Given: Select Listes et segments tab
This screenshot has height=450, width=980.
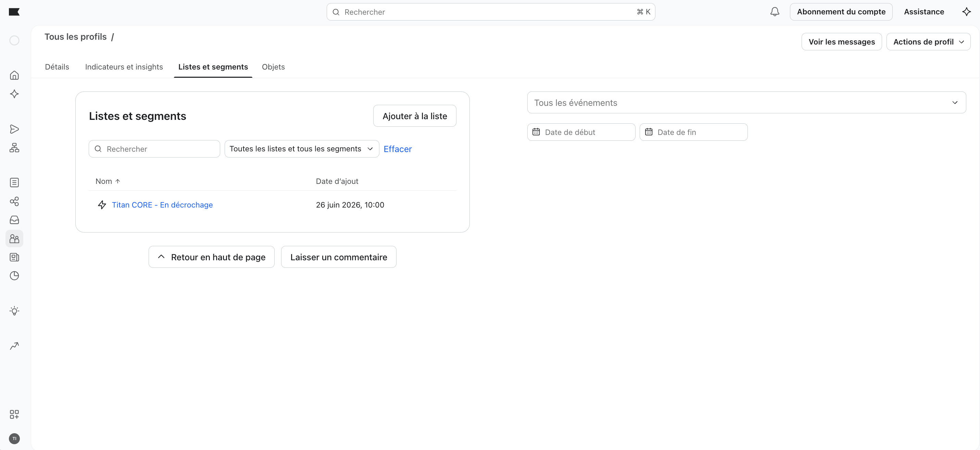Looking at the screenshot, I should [x=213, y=67].
